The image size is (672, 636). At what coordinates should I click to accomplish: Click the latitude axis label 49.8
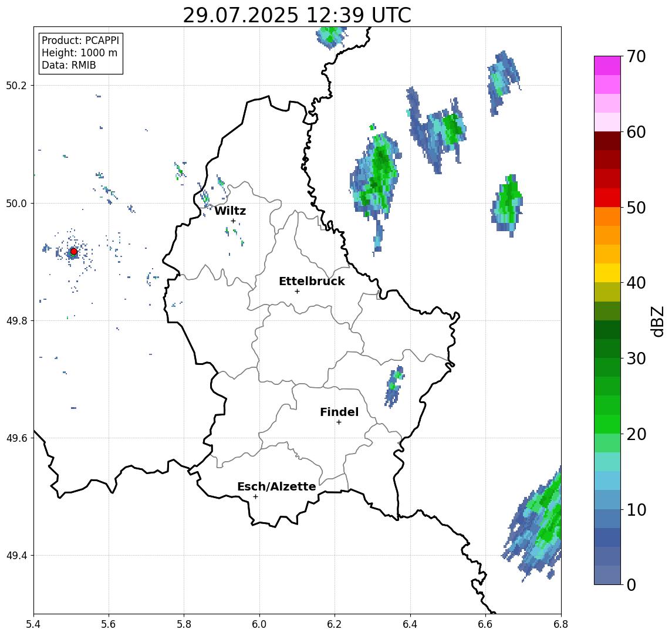pos(16,320)
